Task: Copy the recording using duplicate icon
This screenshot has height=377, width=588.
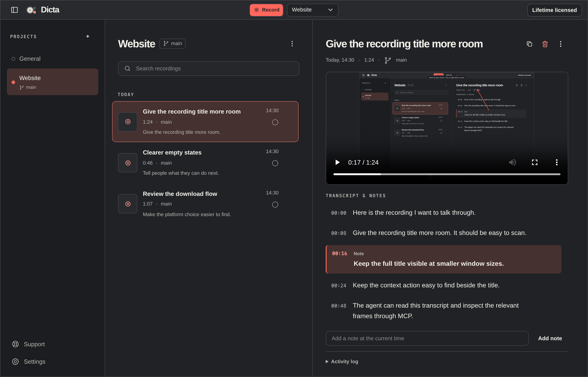Action: point(529,44)
